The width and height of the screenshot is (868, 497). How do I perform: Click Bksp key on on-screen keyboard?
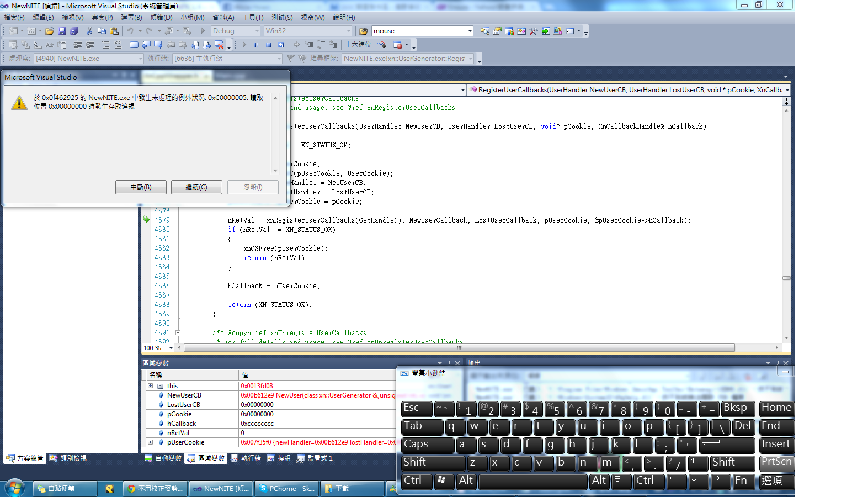coord(739,409)
